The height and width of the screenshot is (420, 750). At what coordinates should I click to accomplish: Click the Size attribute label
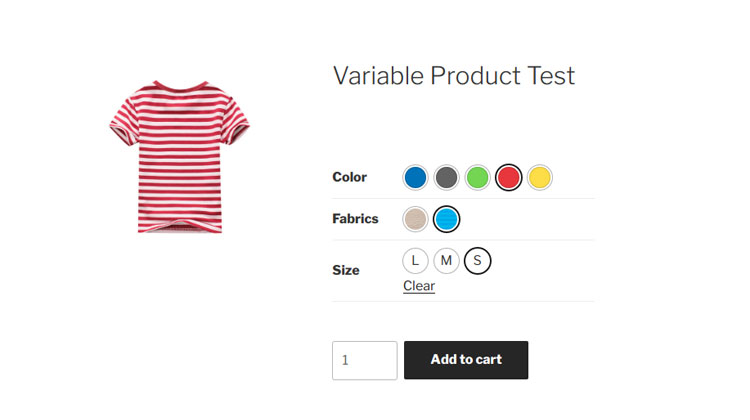point(345,270)
